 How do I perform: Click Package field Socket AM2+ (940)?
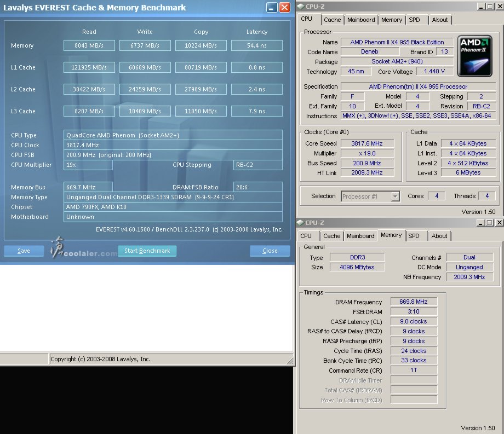(x=397, y=61)
